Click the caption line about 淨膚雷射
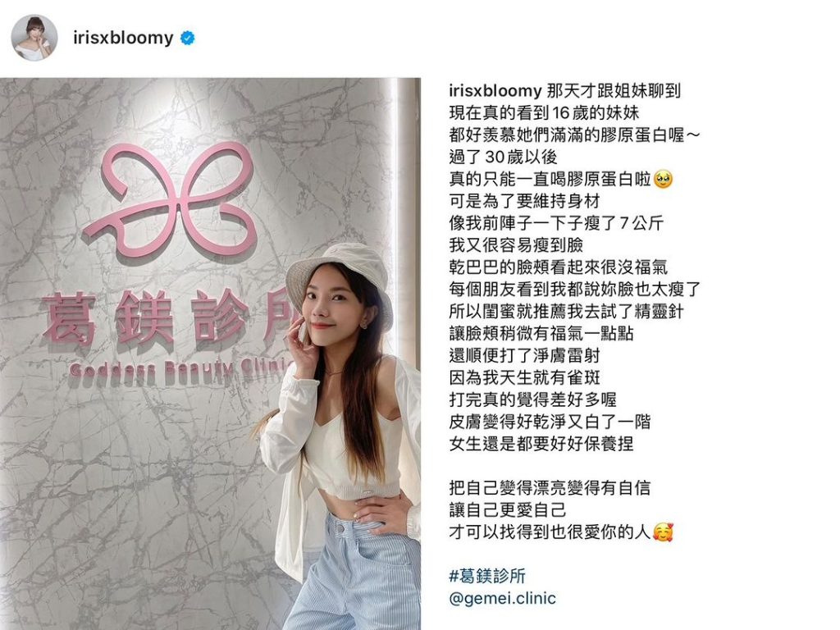840x630 pixels. coord(524,355)
